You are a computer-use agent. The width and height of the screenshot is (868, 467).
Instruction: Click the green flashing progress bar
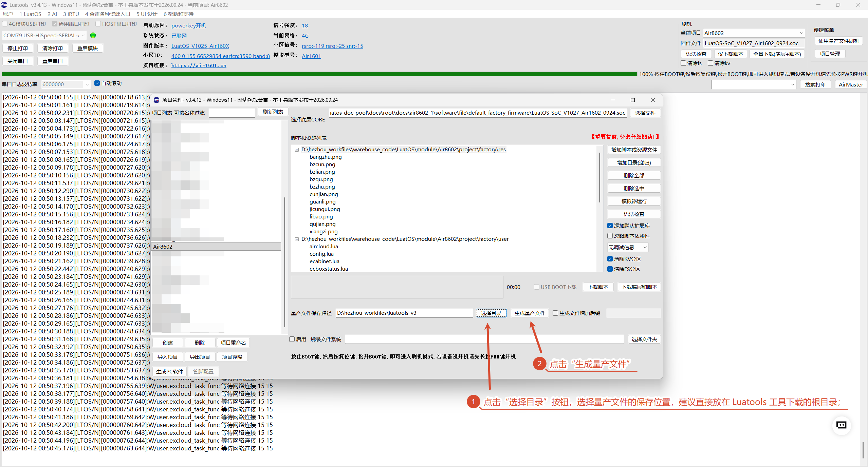pyautogui.click(x=319, y=74)
